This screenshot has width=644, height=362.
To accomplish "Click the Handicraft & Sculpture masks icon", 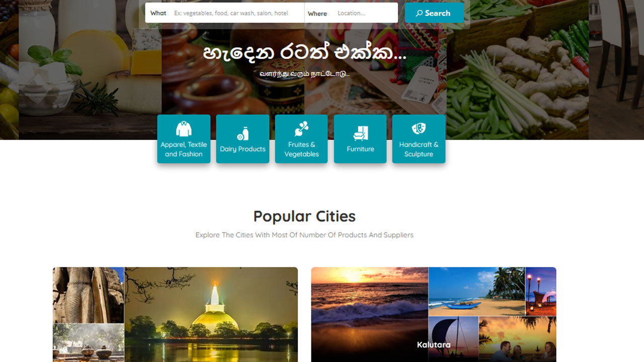I will point(419,129).
